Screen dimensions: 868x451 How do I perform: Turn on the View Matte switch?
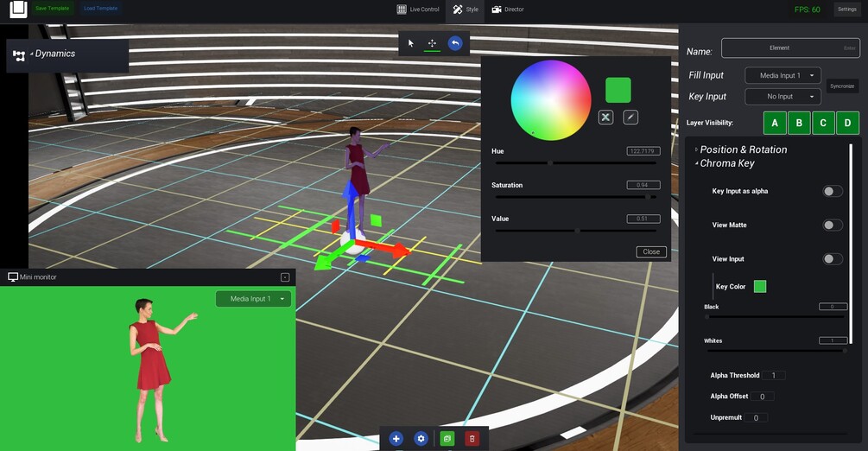(x=833, y=225)
